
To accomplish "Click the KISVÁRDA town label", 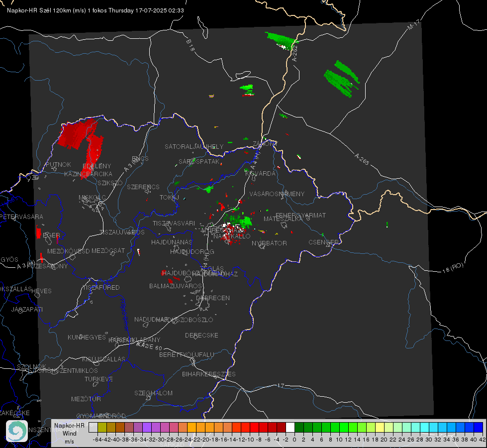I will [261, 174].
